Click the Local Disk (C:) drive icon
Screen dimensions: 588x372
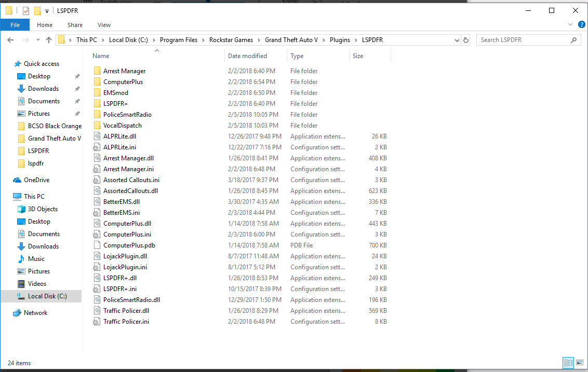(x=21, y=296)
